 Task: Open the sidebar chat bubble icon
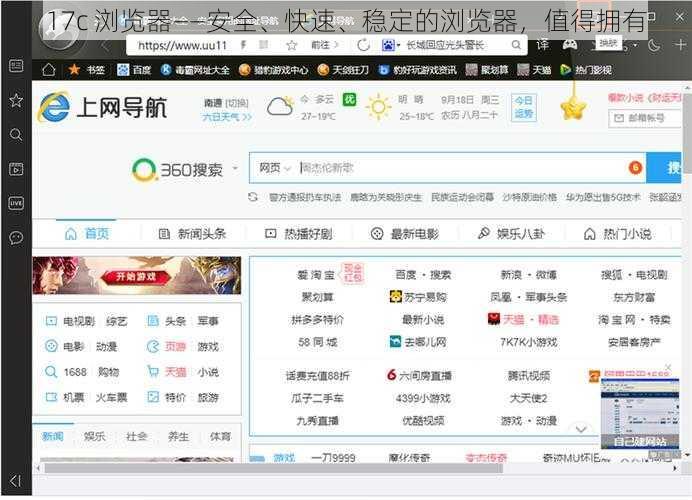[x=16, y=238]
